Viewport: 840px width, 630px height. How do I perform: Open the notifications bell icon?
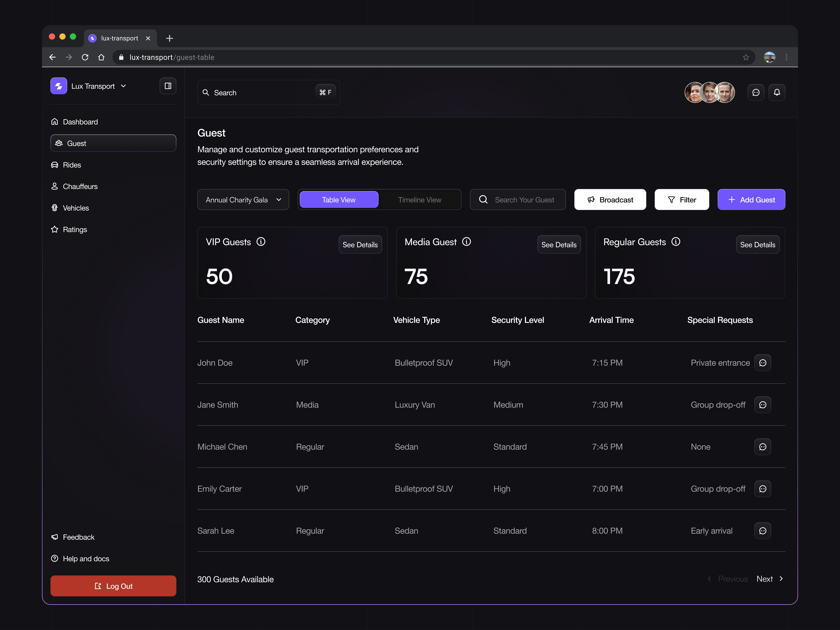point(777,92)
